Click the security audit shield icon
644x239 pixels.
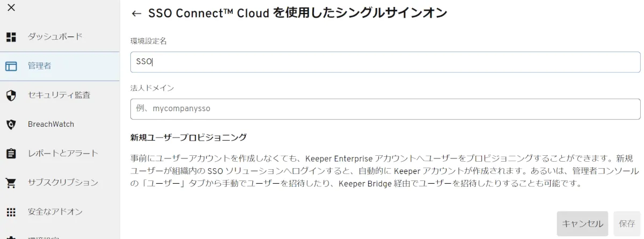click(x=11, y=95)
